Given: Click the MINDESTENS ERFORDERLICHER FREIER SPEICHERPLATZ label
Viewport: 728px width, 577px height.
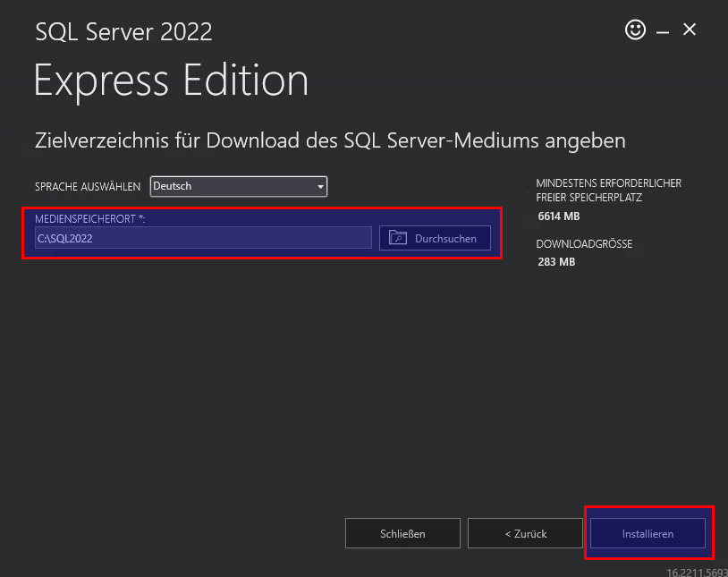Looking at the screenshot, I should (608, 190).
